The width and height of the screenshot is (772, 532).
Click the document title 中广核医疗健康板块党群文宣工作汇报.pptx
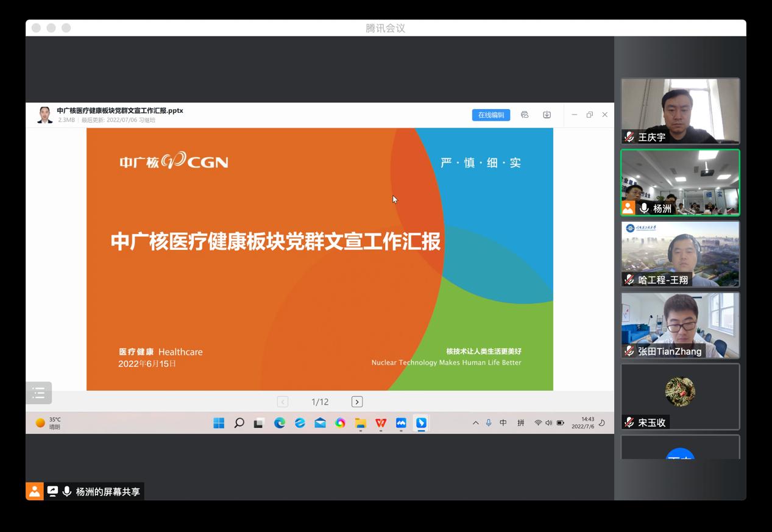pyautogui.click(x=120, y=110)
